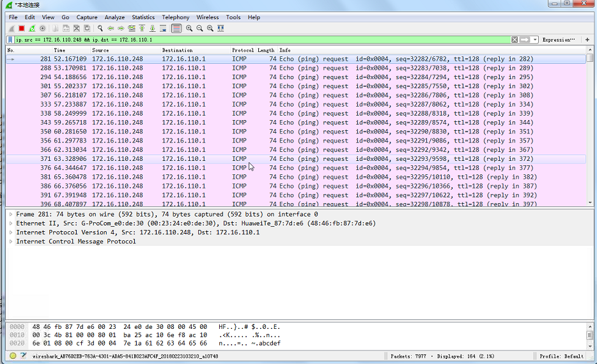Expand Internet Control Message Protocol tree
The height and width of the screenshot is (364, 597).
click(11, 241)
